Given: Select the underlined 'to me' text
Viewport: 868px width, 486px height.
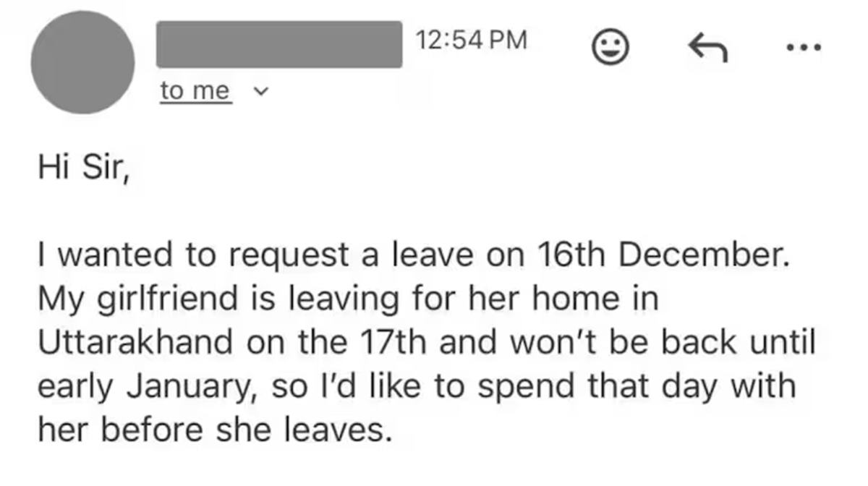Looking at the screenshot, I should (x=195, y=90).
